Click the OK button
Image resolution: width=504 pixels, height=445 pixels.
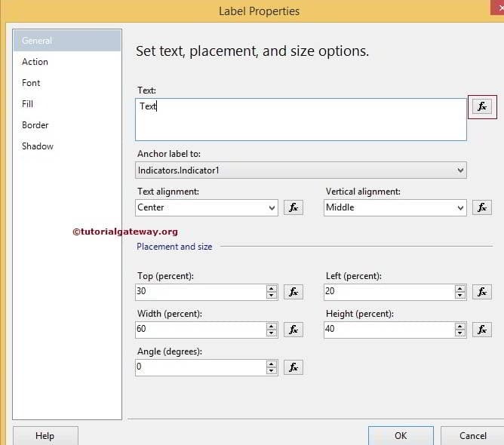coord(401,436)
